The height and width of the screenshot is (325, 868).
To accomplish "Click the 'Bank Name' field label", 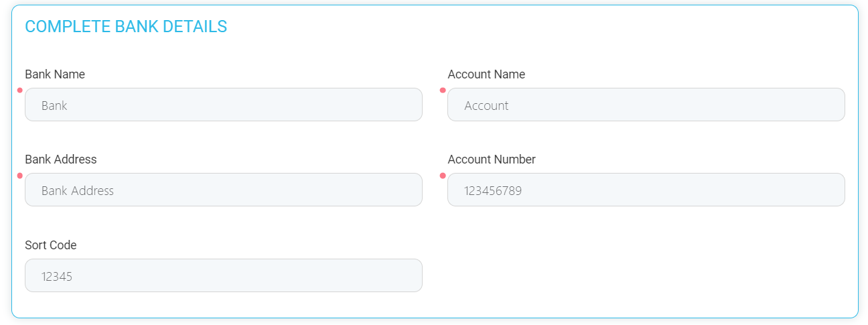I will tap(55, 74).
